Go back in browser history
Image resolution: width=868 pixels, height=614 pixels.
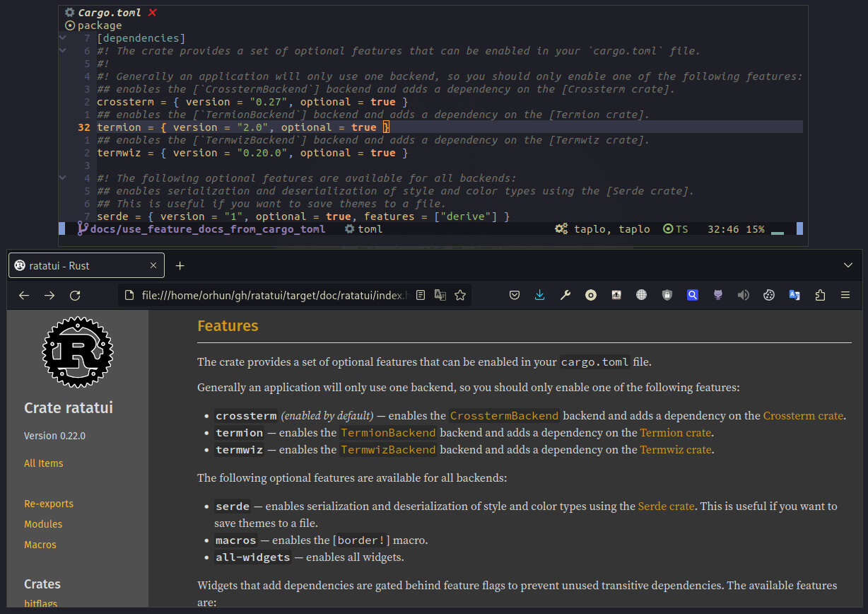tap(24, 295)
